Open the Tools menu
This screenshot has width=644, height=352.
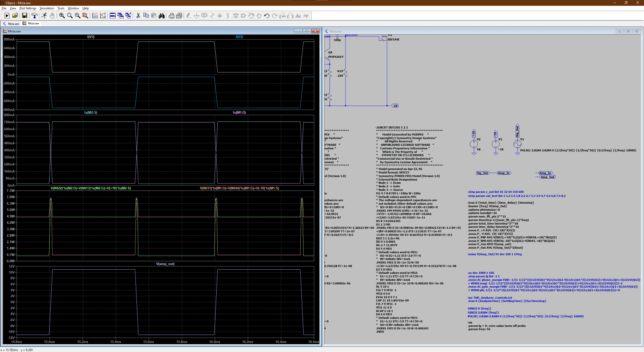click(61, 8)
